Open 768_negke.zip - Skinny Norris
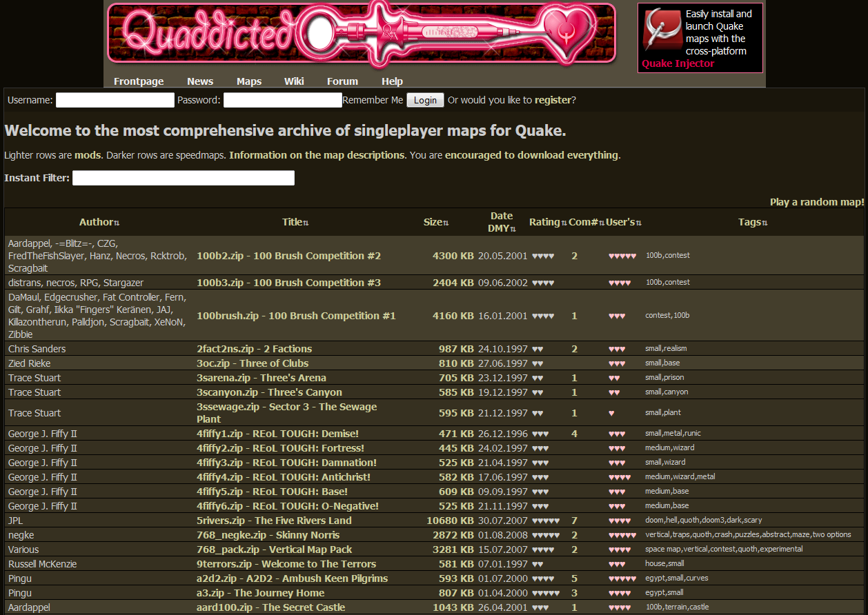This screenshot has width=868, height=615. coord(268,535)
